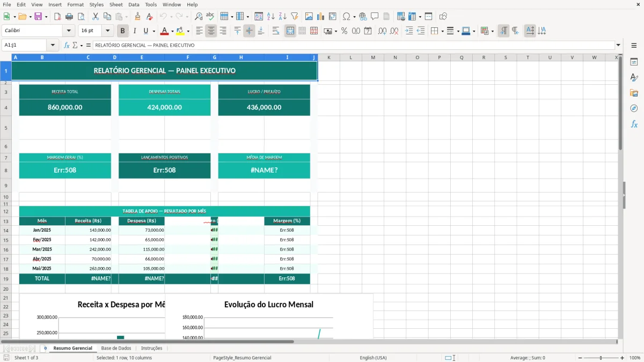This screenshot has height=362, width=644.
Task: Insert a hyperlink
Action: pyautogui.click(x=363, y=17)
